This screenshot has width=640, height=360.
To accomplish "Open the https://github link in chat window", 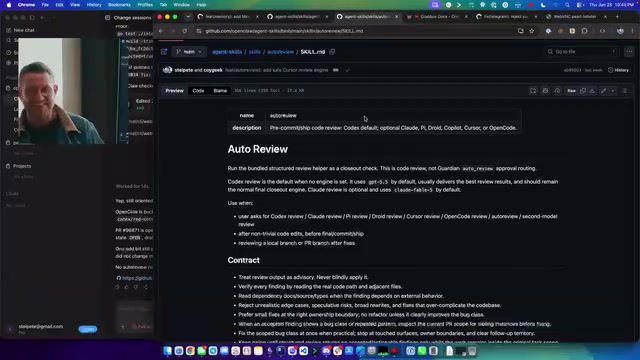I will point(136,278).
